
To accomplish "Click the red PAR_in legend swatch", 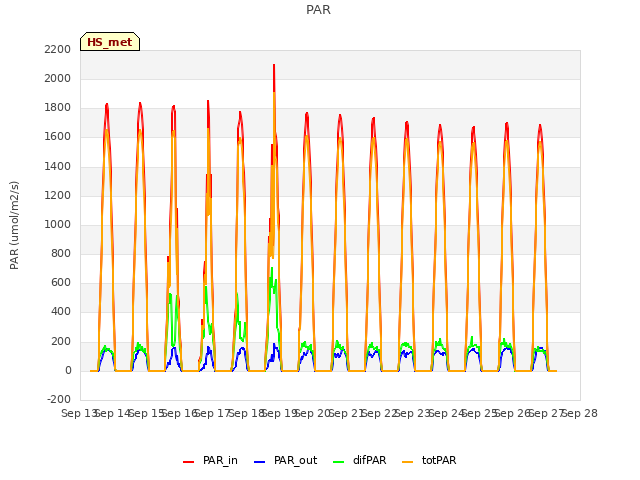I will [x=188, y=462].
